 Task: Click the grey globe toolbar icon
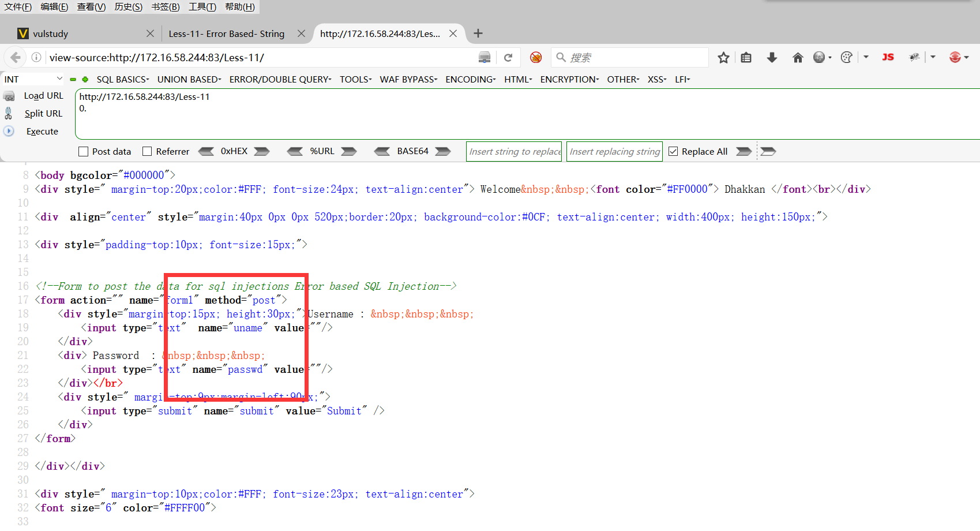(819, 57)
